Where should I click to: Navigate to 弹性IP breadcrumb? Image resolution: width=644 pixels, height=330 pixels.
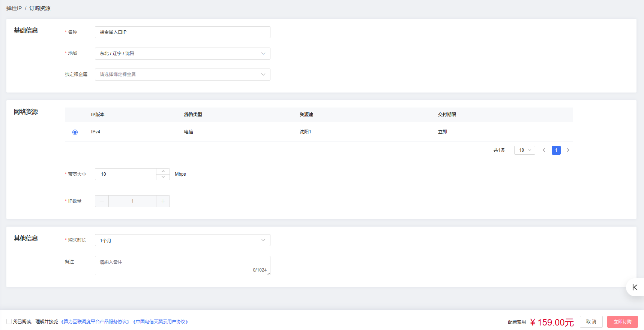[14, 8]
